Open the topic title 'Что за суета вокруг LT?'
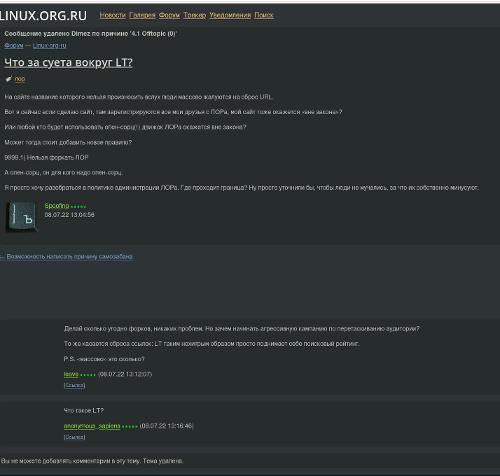Image resolution: width=500 pixels, height=476 pixels. tap(68, 62)
